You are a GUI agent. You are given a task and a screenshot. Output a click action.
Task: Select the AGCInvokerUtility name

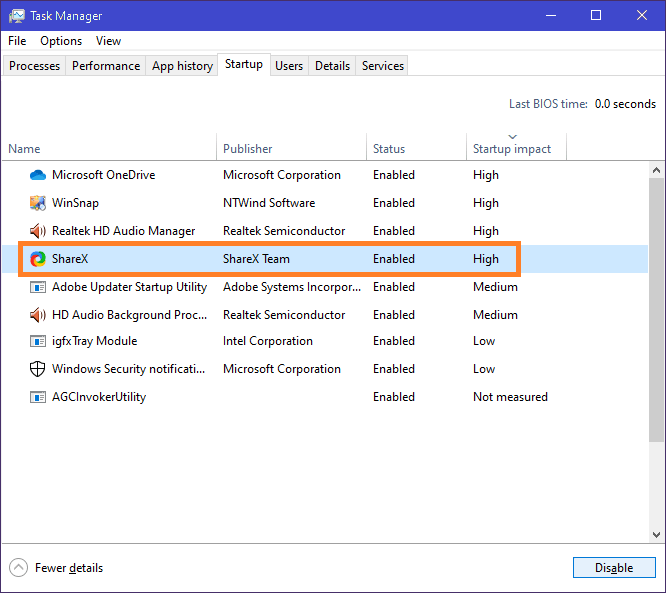point(99,397)
